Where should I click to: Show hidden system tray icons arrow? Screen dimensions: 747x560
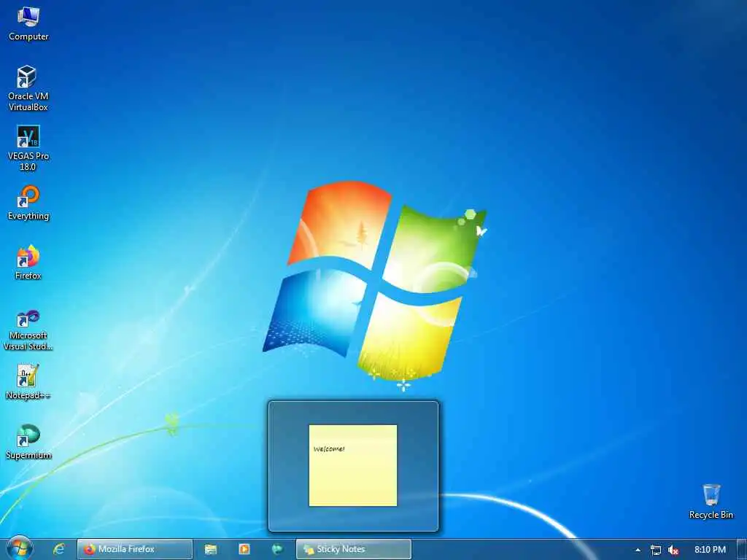click(x=638, y=550)
